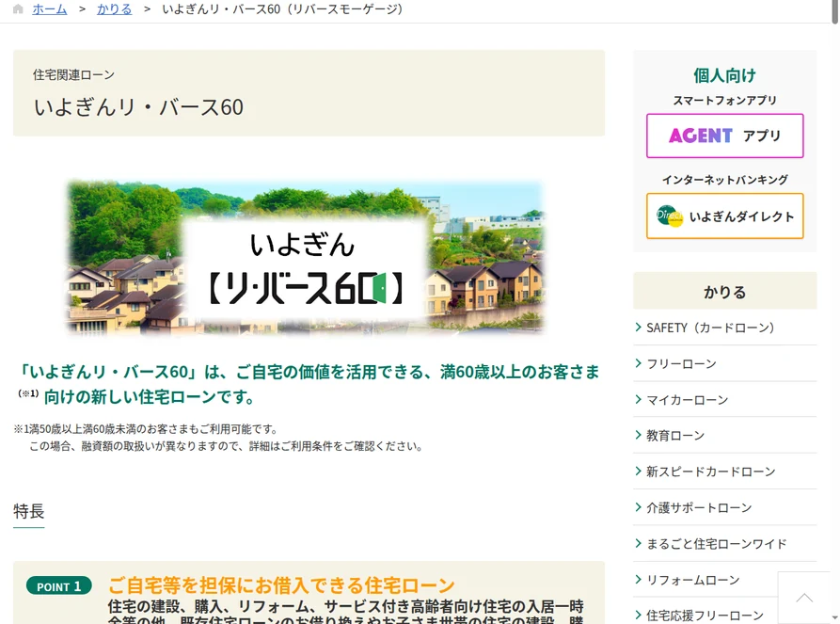The height and width of the screenshot is (624, 840).
Task: Click the chevron beside 教育ローン
Action: 638,435
